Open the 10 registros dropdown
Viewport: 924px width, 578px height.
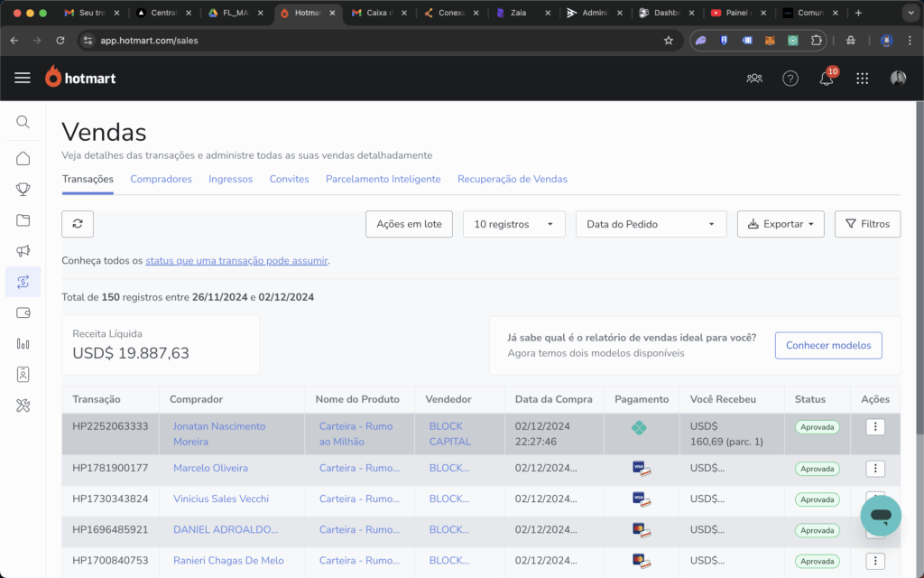tap(513, 224)
